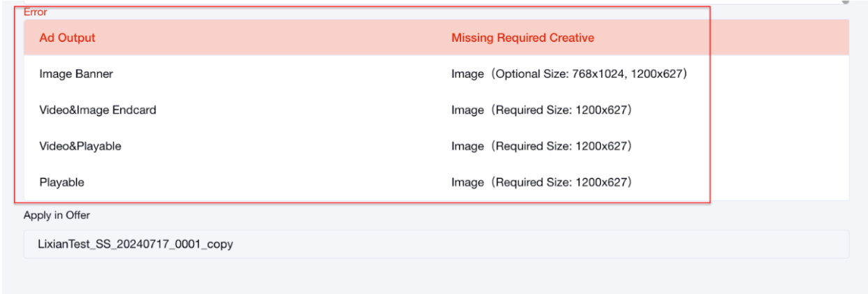Select the Video&Playable ad output row
This screenshot has width=868, height=294.
tap(80, 147)
